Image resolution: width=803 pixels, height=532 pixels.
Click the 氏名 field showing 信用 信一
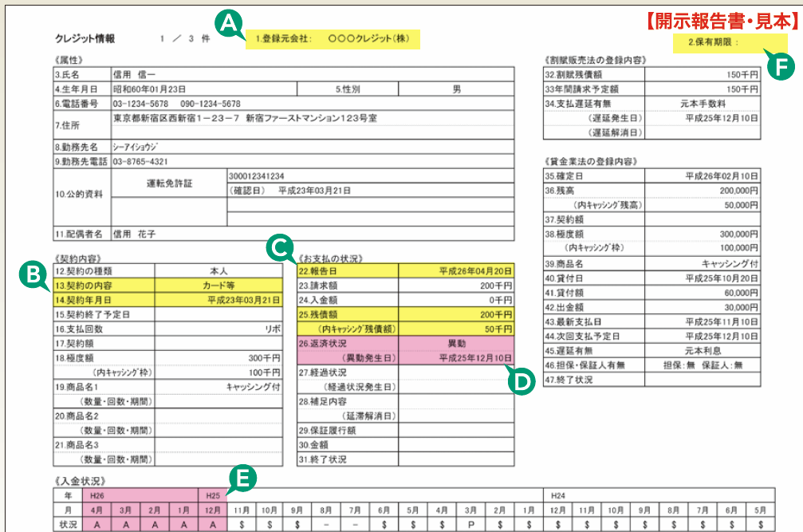(x=313, y=74)
